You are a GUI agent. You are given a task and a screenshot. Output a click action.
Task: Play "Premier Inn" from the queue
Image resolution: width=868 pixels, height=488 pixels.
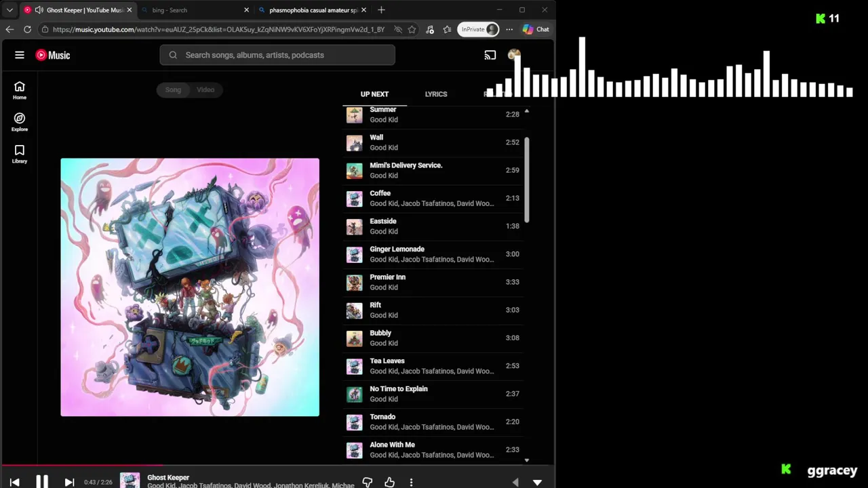(433, 282)
